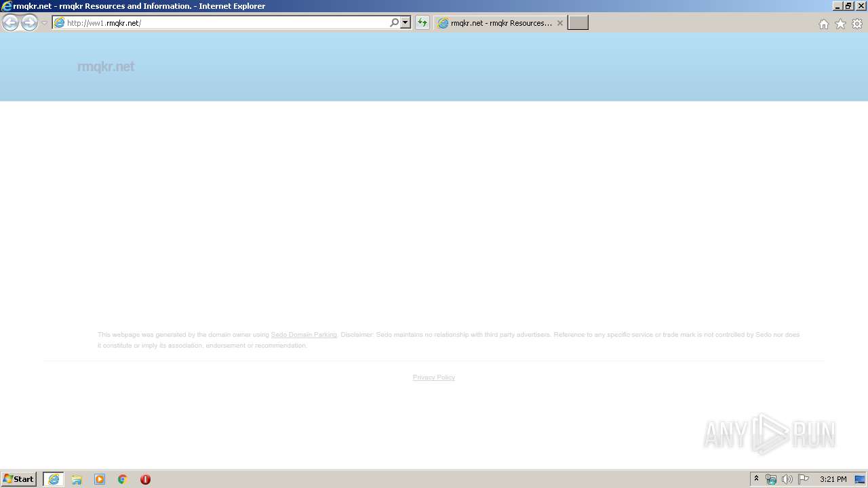This screenshot has height=488, width=868.
Task: Expand the address bar autocomplete dropdown
Action: [x=406, y=22]
